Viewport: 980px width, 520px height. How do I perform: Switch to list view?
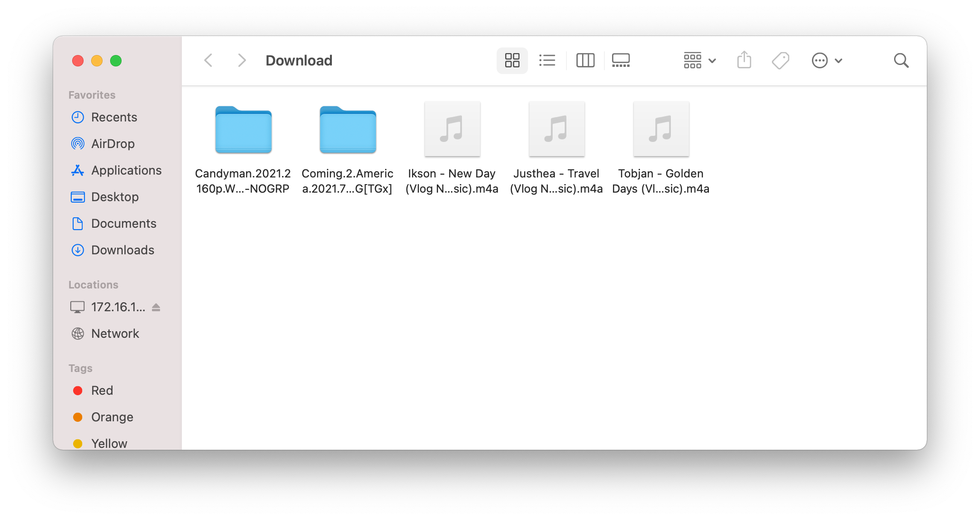coord(547,60)
